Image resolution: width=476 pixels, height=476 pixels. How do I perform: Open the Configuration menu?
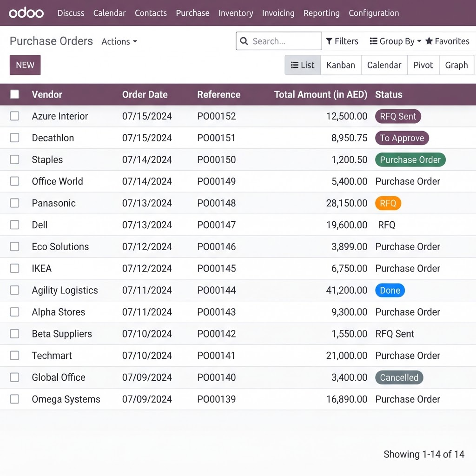(374, 13)
